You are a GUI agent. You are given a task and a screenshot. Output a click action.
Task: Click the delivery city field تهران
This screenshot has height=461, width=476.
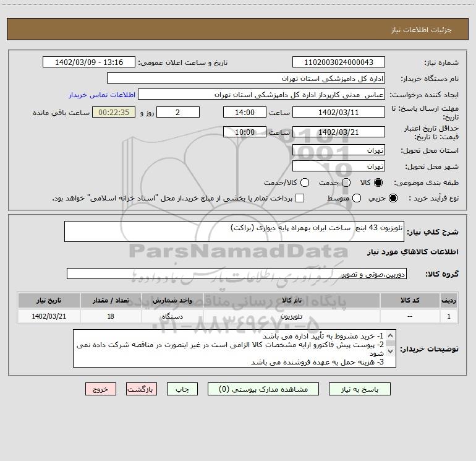[339, 166]
